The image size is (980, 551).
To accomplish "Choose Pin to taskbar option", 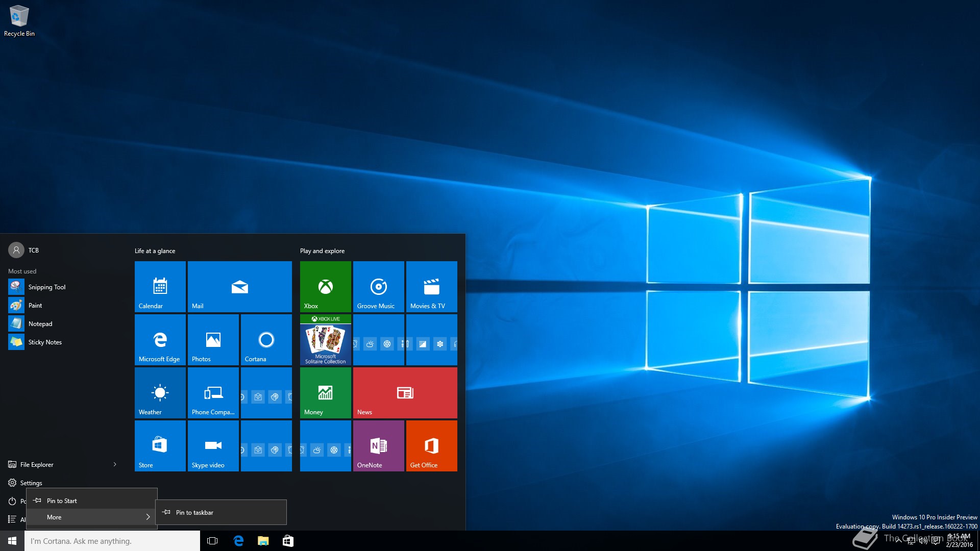I will [x=221, y=512].
